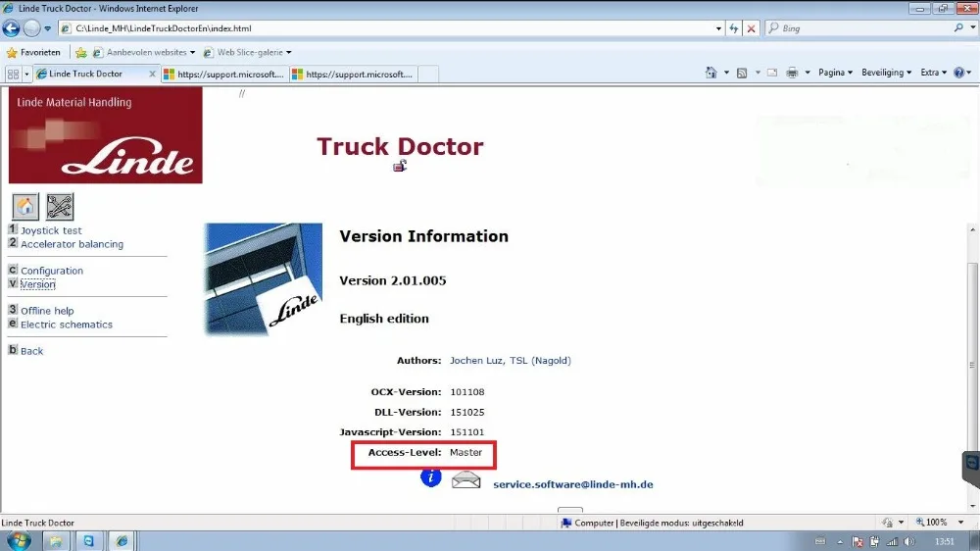Click the taskbar clock
The height and width of the screenshot is (551, 980).
click(945, 541)
